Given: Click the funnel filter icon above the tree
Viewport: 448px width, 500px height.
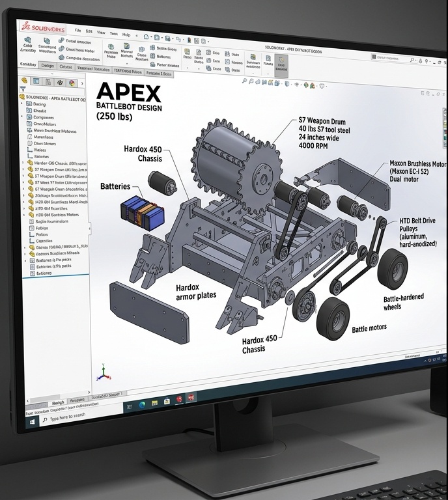Looking at the screenshot, I should 23,89.
